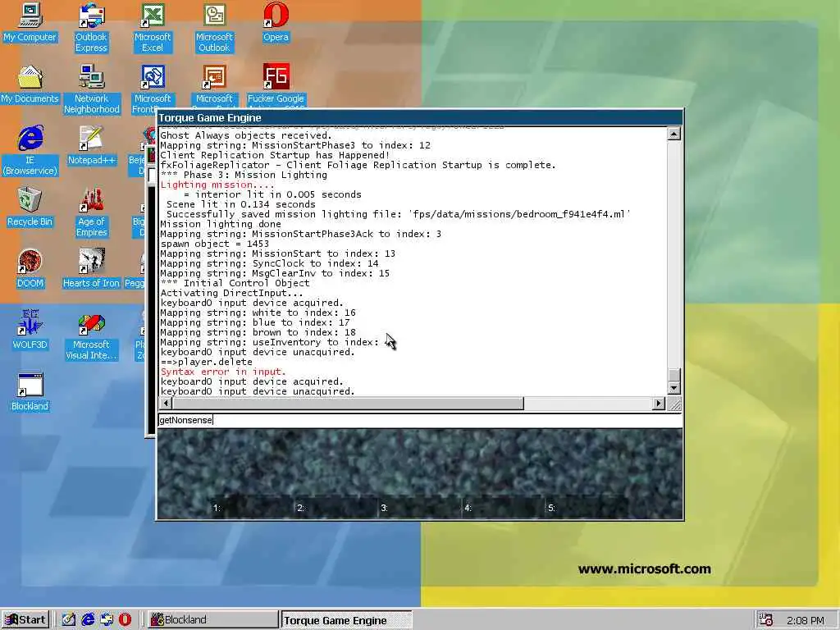Click console scroll down arrow
Screen dimensions: 840x630
[674, 388]
